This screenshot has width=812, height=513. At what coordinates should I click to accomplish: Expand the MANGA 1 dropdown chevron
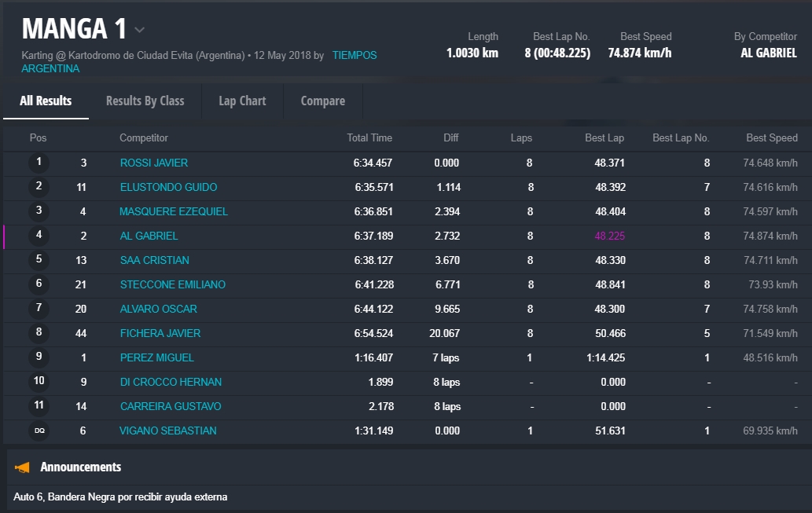click(x=140, y=31)
